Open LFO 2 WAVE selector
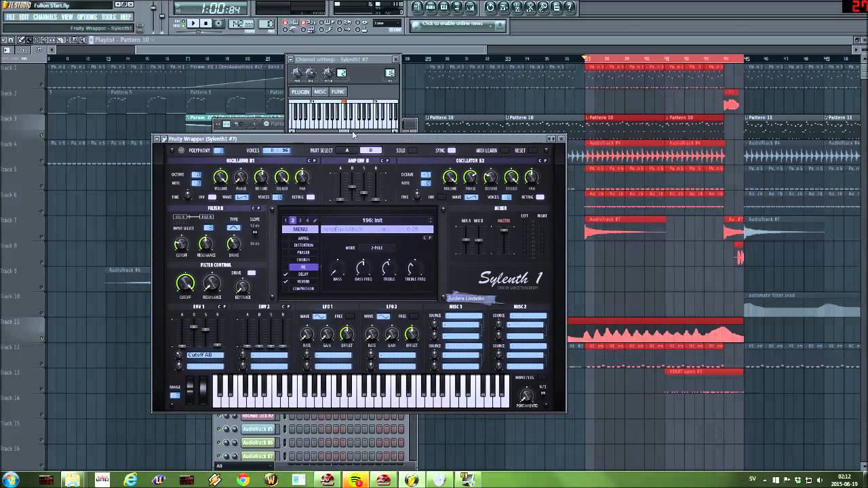 (383, 317)
